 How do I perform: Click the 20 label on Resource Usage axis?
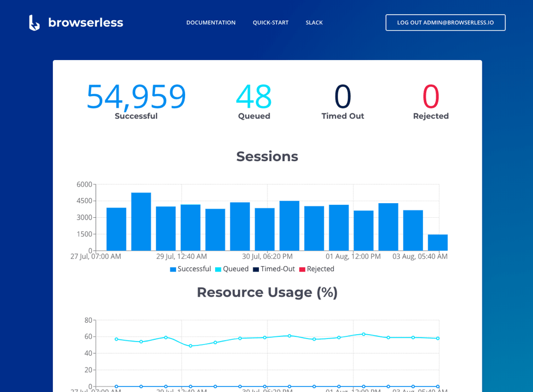[x=89, y=370]
